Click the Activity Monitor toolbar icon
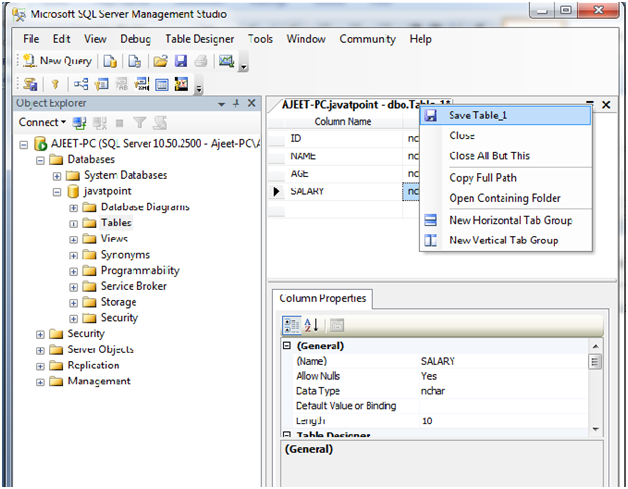 [x=226, y=61]
